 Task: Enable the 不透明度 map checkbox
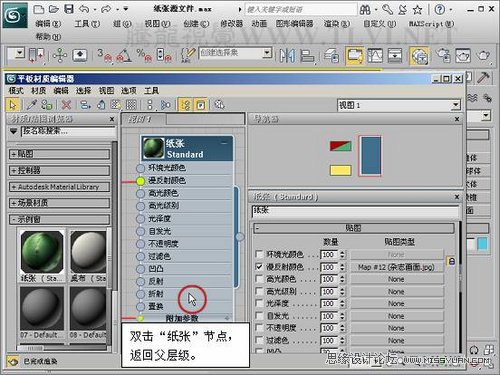pos(259,328)
